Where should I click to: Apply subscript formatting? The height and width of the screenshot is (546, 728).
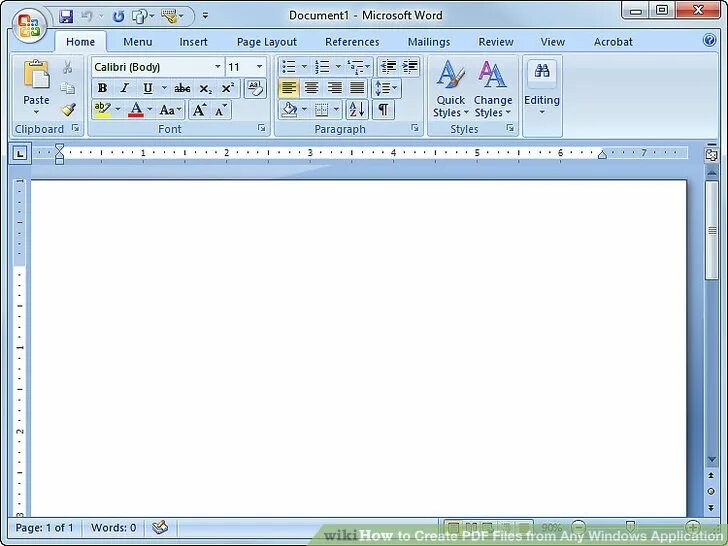click(x=205, y=88)
